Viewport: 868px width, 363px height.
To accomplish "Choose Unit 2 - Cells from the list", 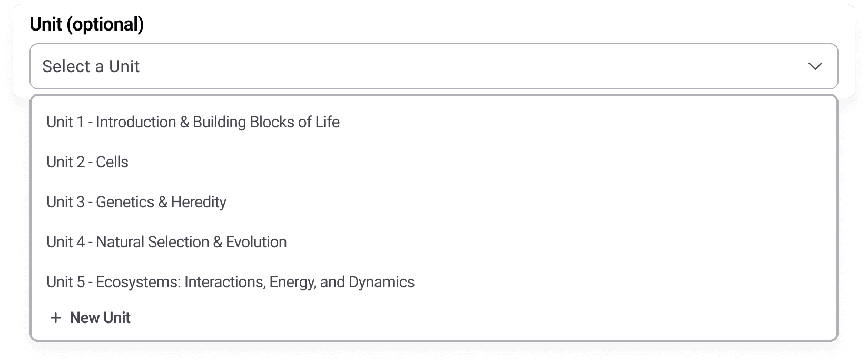I will tap(87, 162).
